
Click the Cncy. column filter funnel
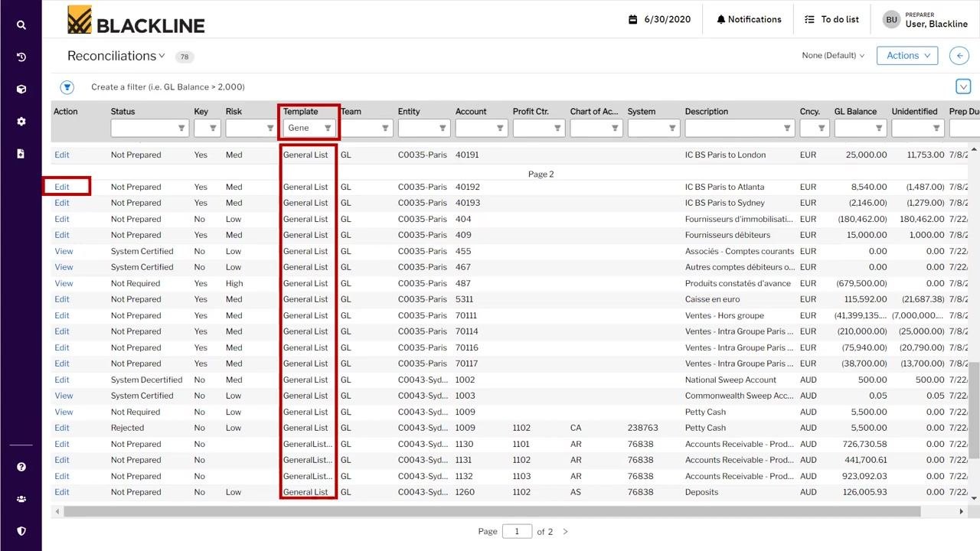(x=822, y=128)
